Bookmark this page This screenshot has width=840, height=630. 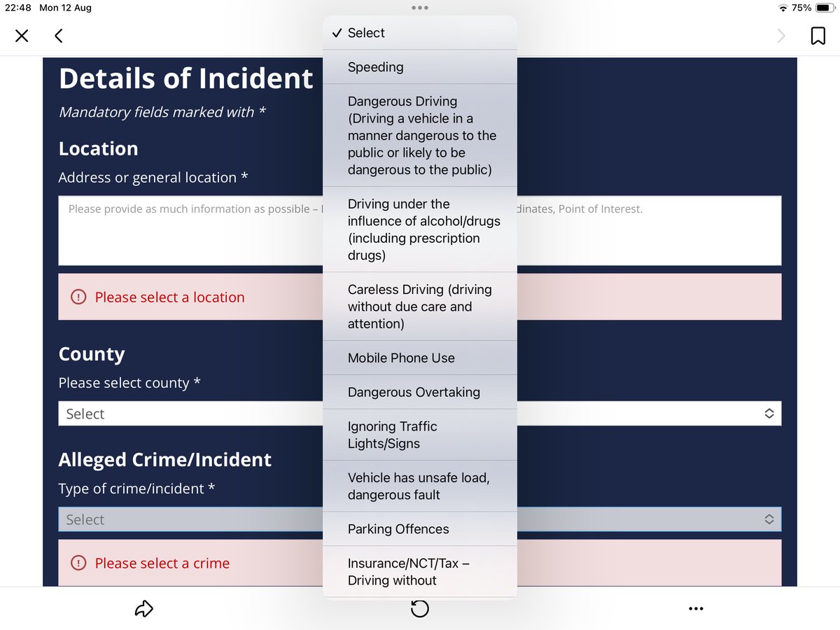818,36
